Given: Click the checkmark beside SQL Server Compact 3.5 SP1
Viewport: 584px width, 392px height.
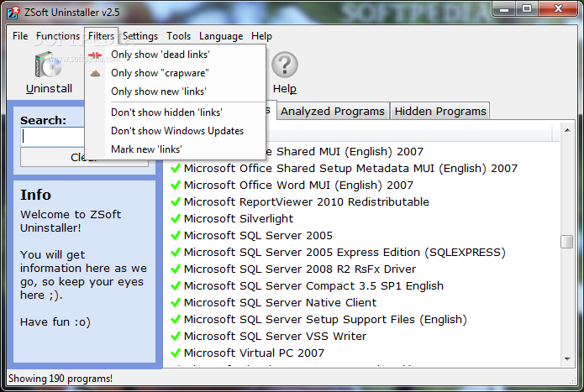Looking at the screenshot, I should point(176,286).
